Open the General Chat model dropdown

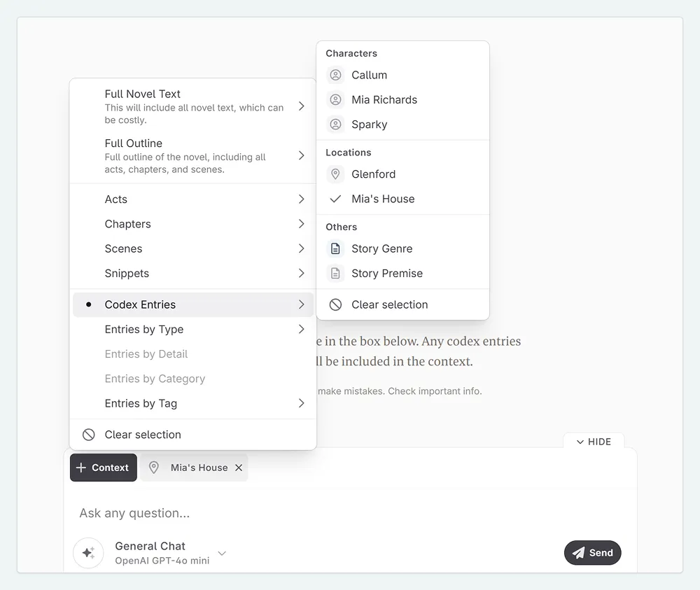222,553
